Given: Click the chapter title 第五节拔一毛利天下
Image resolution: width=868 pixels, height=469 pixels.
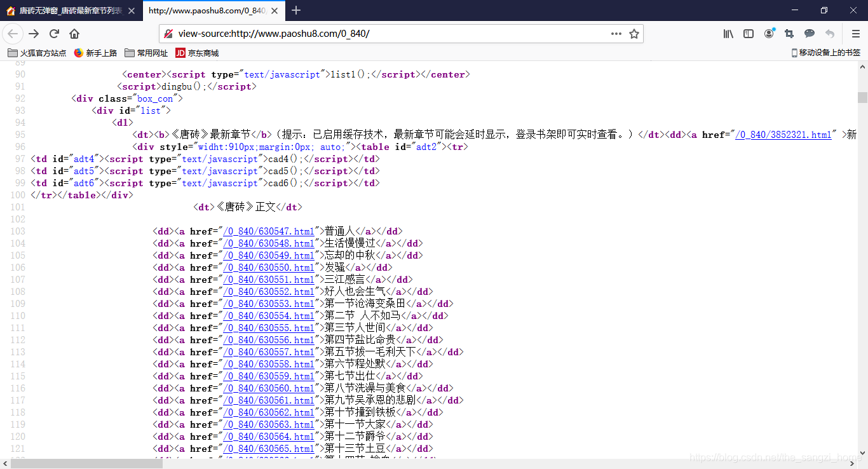Looking at the screenshot, I should 370,352.
